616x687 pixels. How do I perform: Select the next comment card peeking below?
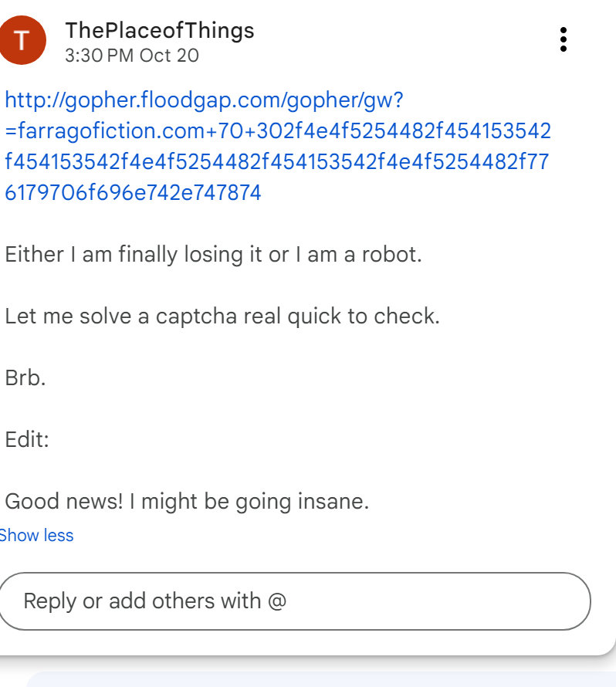tap(320, 679)
